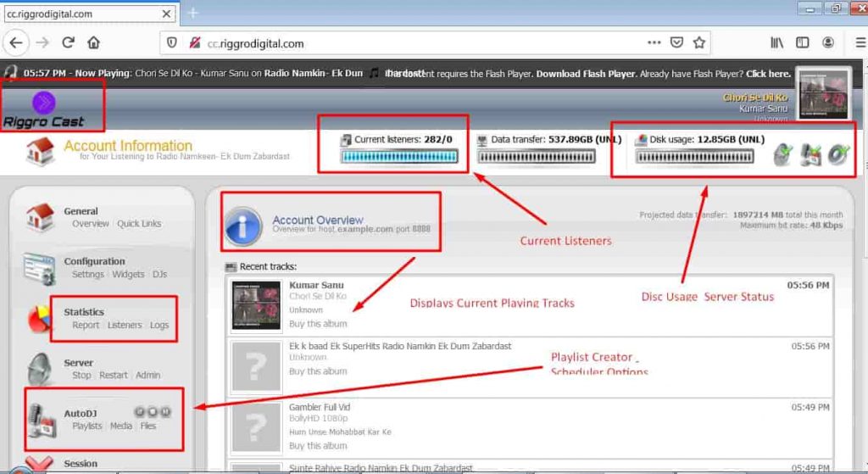Open the Statistics Report link
Image resolution: width=868 pixels, height=474 pixels.
tap(86, 325)
